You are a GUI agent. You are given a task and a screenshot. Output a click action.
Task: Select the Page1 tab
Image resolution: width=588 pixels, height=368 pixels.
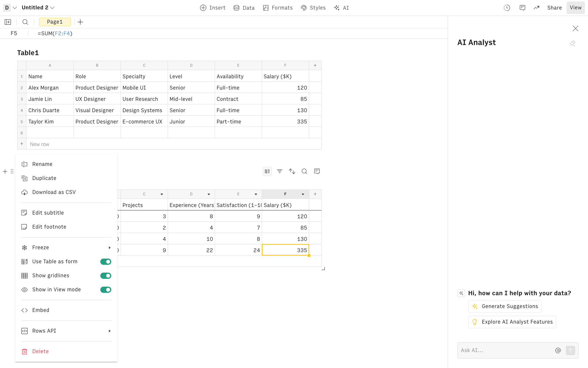55,22
